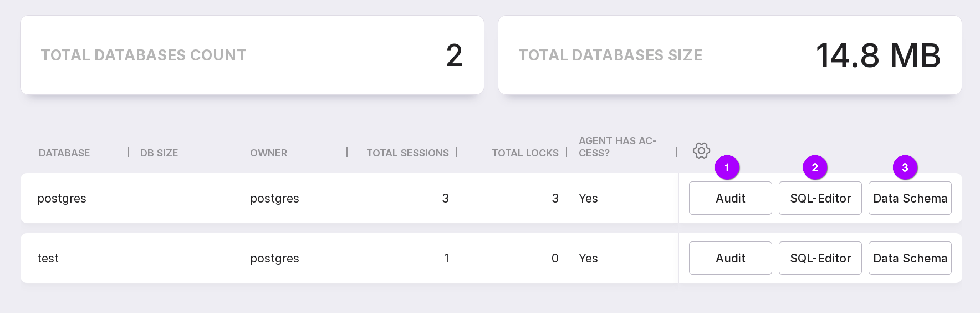
Task: Open Data Schema for postgres database
Action: 910,198
